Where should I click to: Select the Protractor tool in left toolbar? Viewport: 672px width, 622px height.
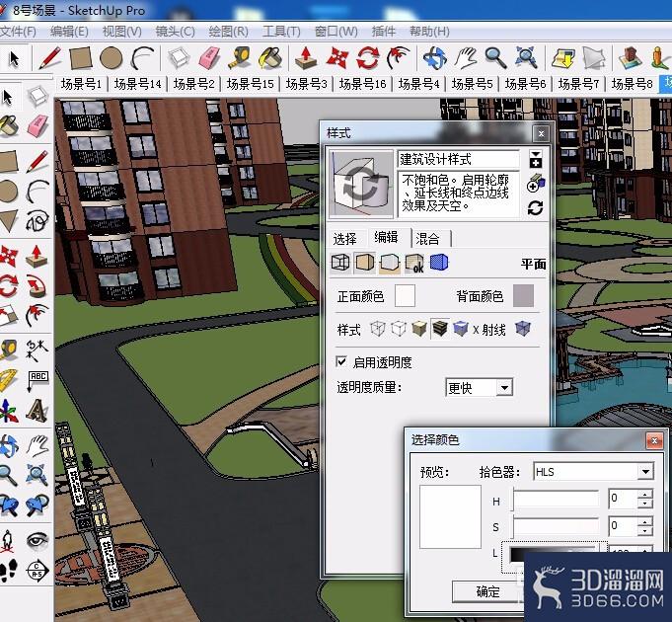click(x=8, y=381)
